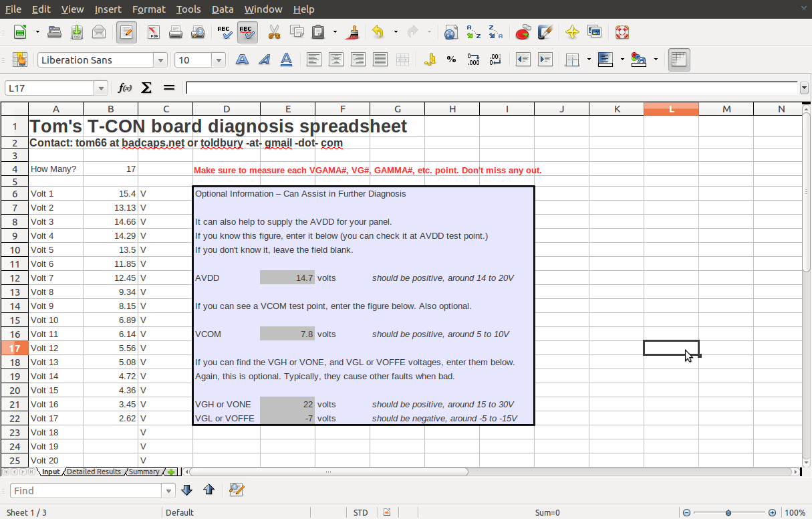Switch to the Summary sheet tab
This screenshot has width=812, height=519.
(144, 472)
